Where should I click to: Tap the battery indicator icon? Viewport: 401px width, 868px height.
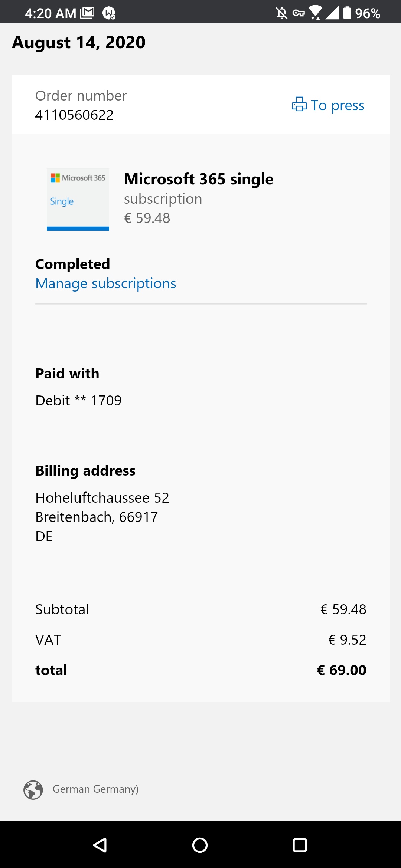(347, 13)
